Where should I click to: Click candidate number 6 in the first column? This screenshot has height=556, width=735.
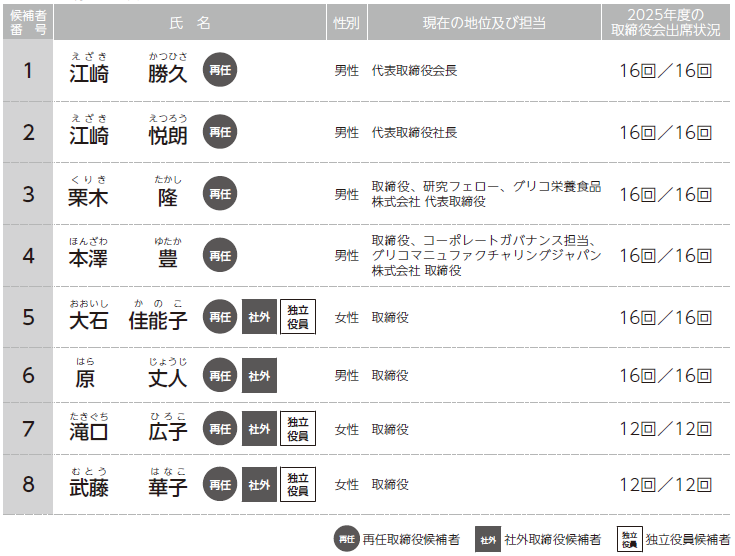(28, 376)
